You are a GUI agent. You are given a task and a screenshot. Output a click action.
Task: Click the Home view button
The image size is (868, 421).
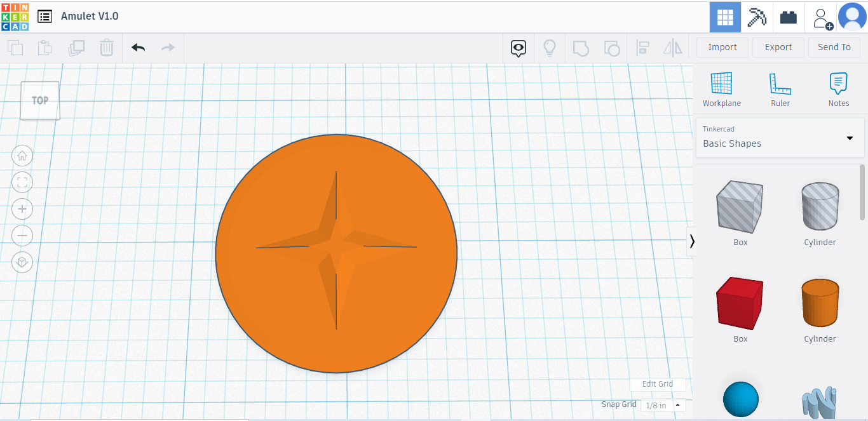click(22, 156)
